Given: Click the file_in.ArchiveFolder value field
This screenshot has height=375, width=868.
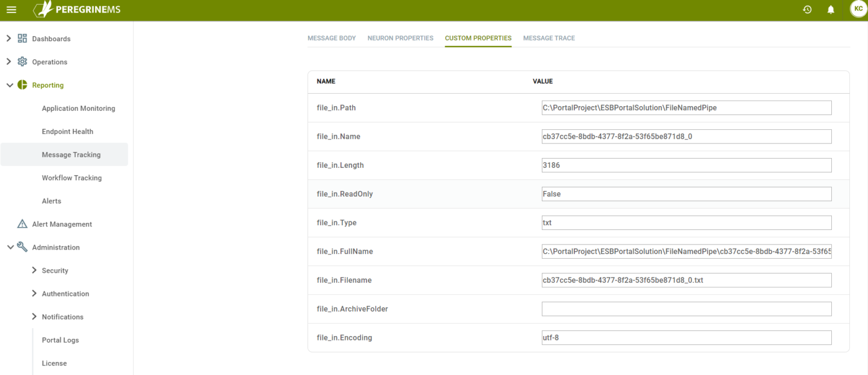Looking at the screenshot, I should (686, 309).
